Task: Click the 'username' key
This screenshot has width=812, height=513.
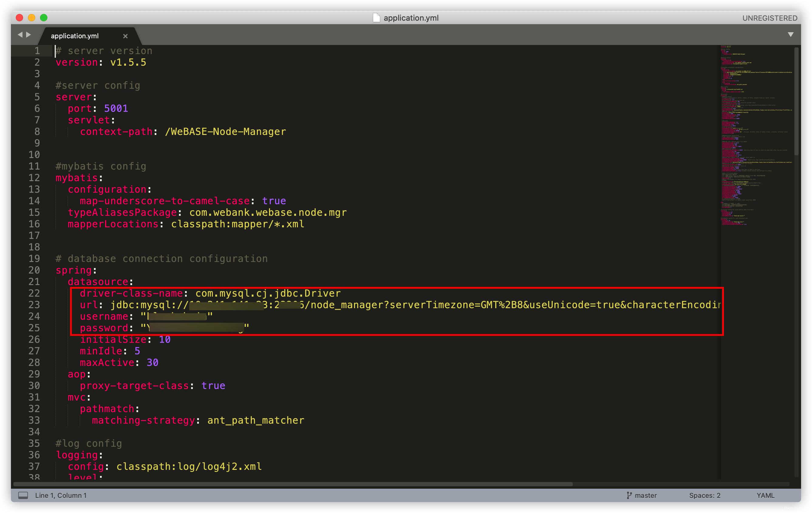Action: (x=104, y=317)
